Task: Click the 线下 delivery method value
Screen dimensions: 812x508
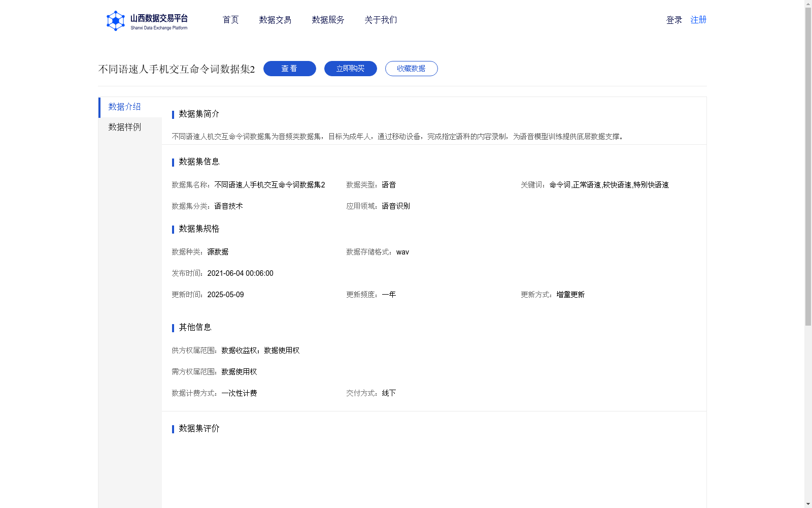Action: coord(389,393)
